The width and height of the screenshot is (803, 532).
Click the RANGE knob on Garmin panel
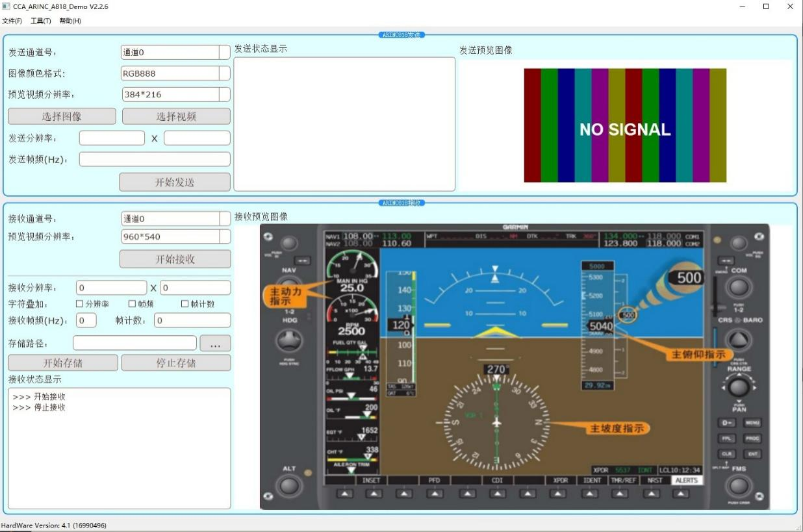pos(739,388)
